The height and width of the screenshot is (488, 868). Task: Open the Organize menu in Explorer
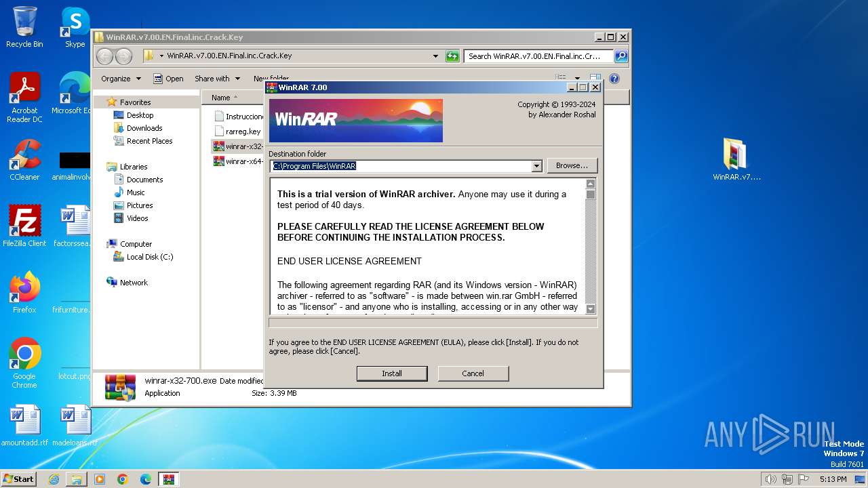pos(121,79)
